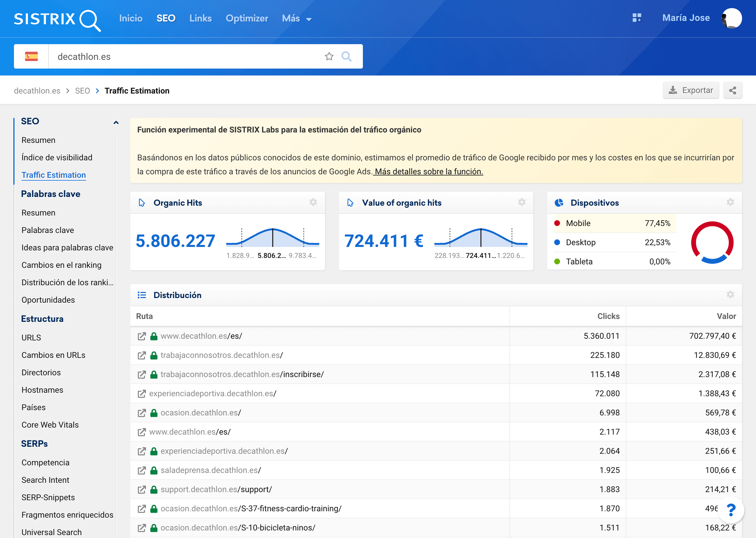The image size is (756, 538).
Task: Open Distribución box settings gear
Action: (x=730, y=295)
